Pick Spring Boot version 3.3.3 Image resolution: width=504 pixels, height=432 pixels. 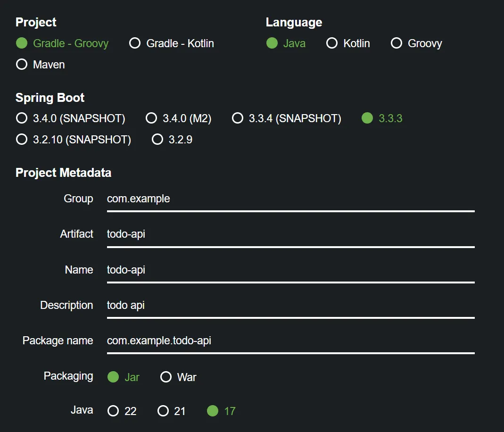coord(367,118)
